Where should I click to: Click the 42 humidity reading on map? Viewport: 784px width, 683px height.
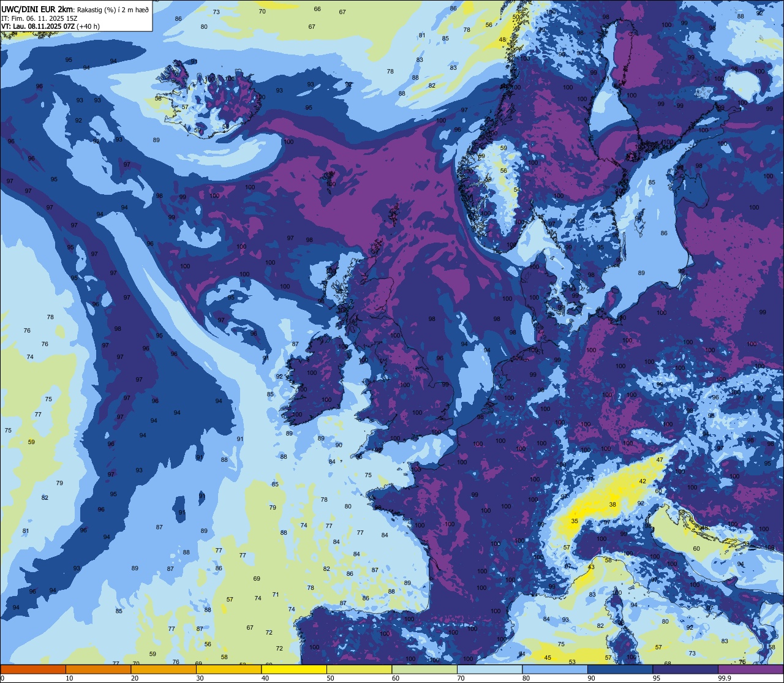pos(643,481)
